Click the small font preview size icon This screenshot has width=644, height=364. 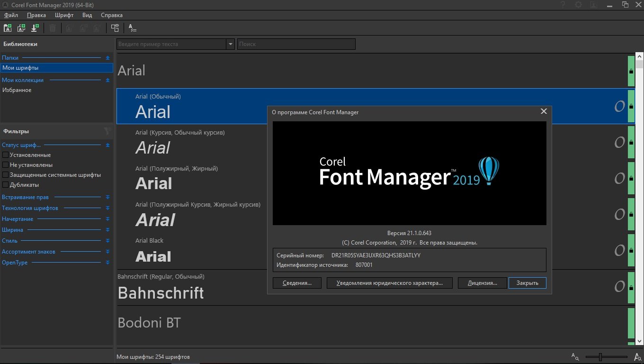(x=575, y=356)
